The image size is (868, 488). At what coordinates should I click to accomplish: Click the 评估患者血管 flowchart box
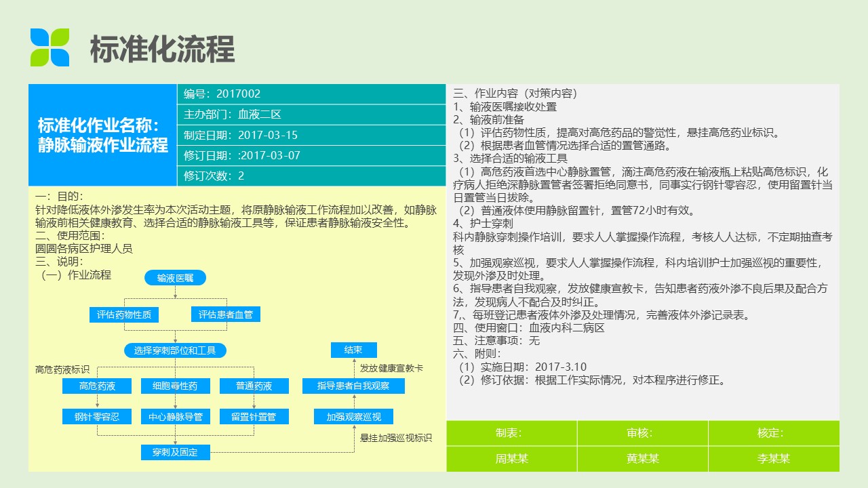point(226,314)
